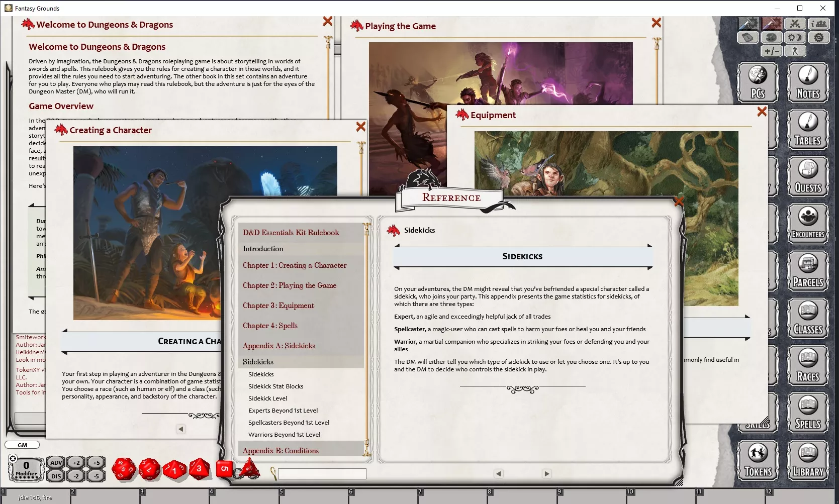Open the Encounters sidebar button
Screen dimensions: 839x504
808,224
